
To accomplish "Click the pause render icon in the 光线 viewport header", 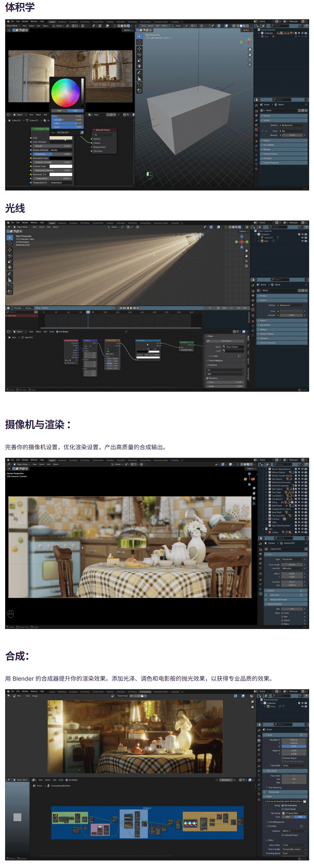I will pos(247,227).
